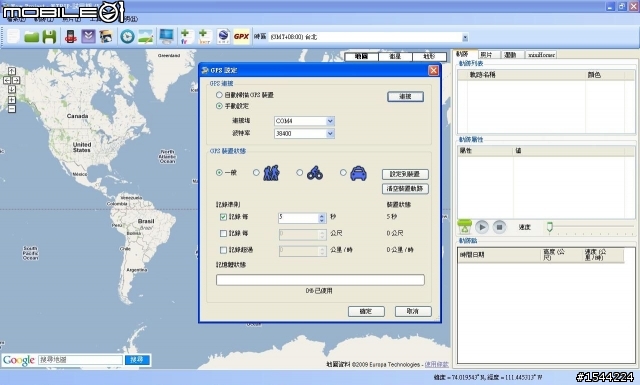Click the purple download arrows toolbar icon
The height and width of the screenshot is (385, 640).
pos(88,37)
